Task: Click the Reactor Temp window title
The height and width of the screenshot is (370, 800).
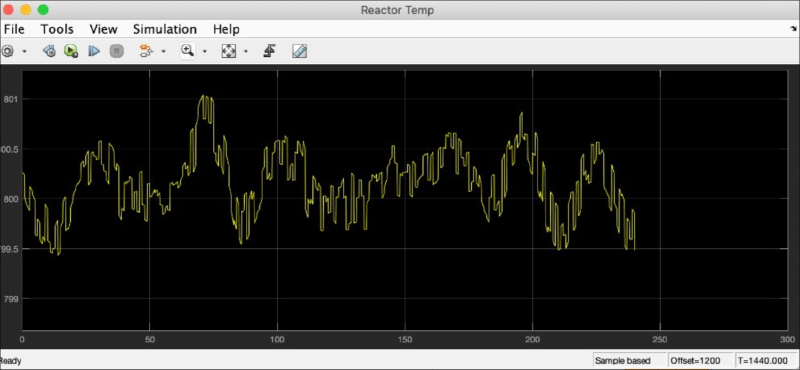Action: (397, 10)
